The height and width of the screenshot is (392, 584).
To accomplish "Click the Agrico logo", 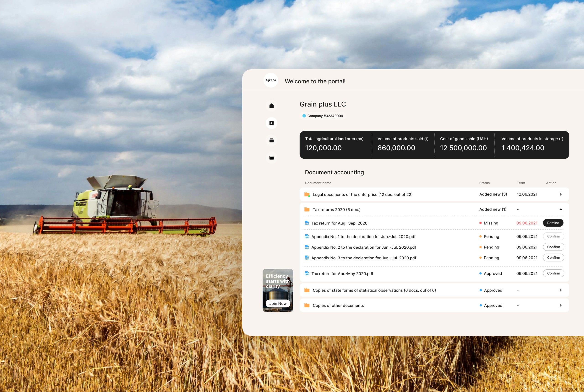I will coord(271,80).
